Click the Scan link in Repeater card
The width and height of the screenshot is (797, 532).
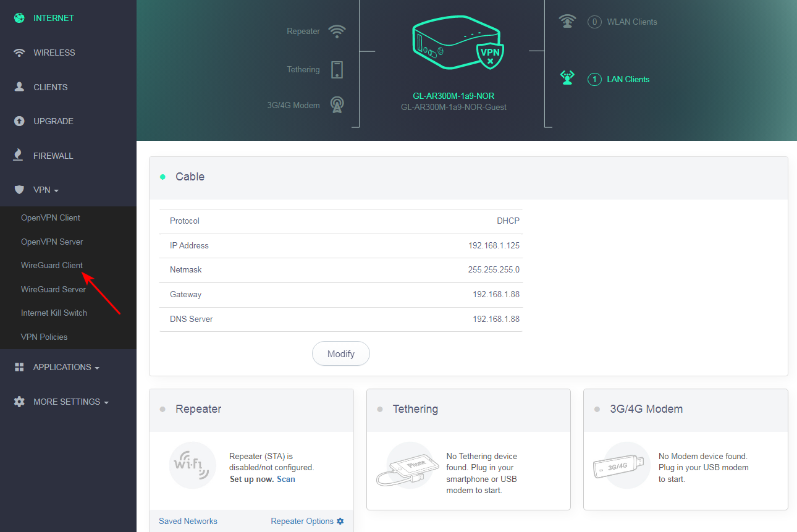click(287, 479)
